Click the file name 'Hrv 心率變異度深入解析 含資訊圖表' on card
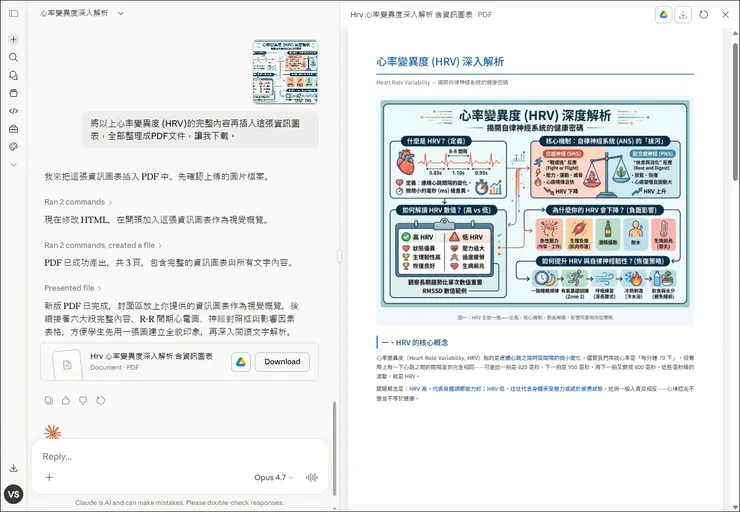Image resolution: width=740 pixels, height=512 pixels. [x=151, y=356]
